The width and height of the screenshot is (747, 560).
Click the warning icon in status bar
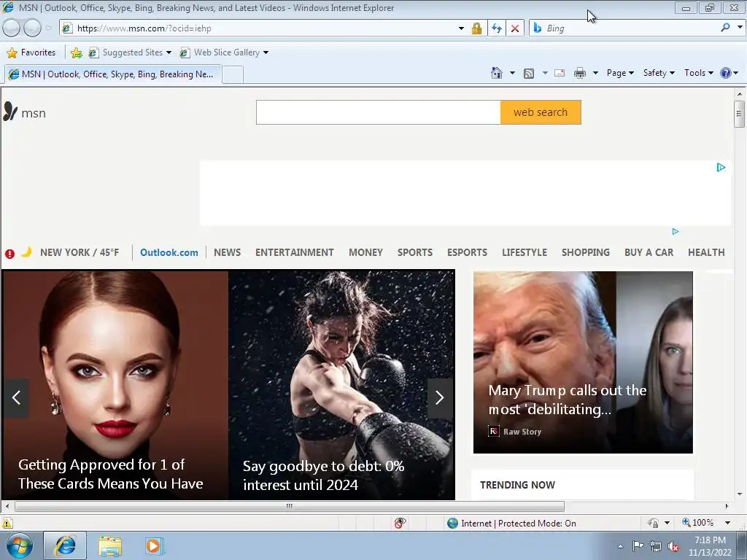click(7, 524)
